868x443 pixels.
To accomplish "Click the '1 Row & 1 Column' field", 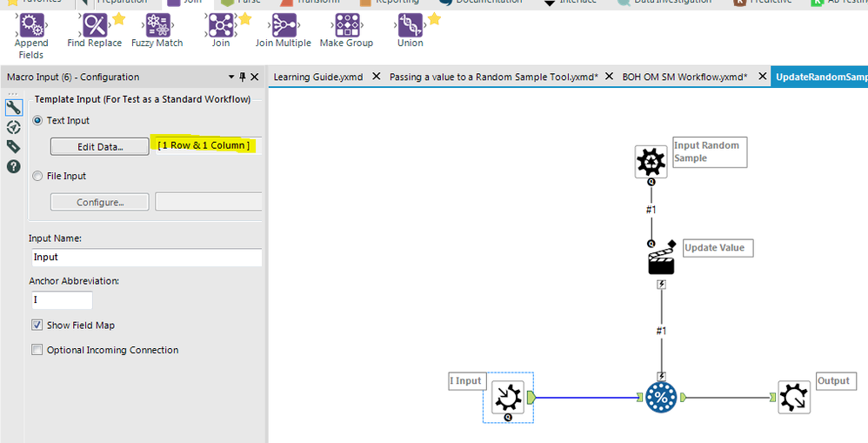I will [208, 145].
